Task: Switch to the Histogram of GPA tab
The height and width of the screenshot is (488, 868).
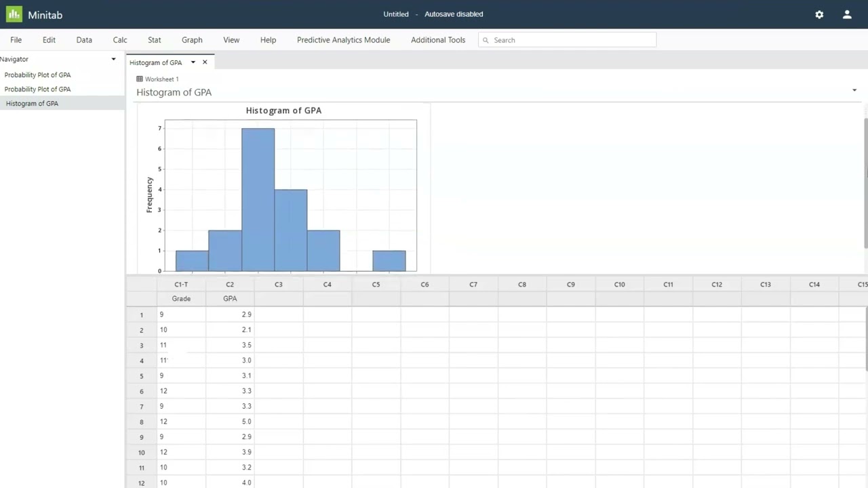Action: (x=156, y=62)
